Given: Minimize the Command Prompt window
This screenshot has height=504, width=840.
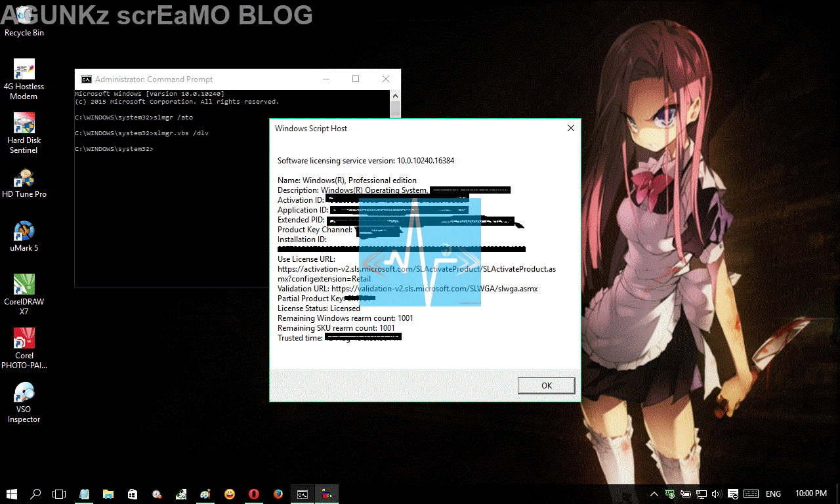Looking at the screenshot, I should [x=326, y=79].
